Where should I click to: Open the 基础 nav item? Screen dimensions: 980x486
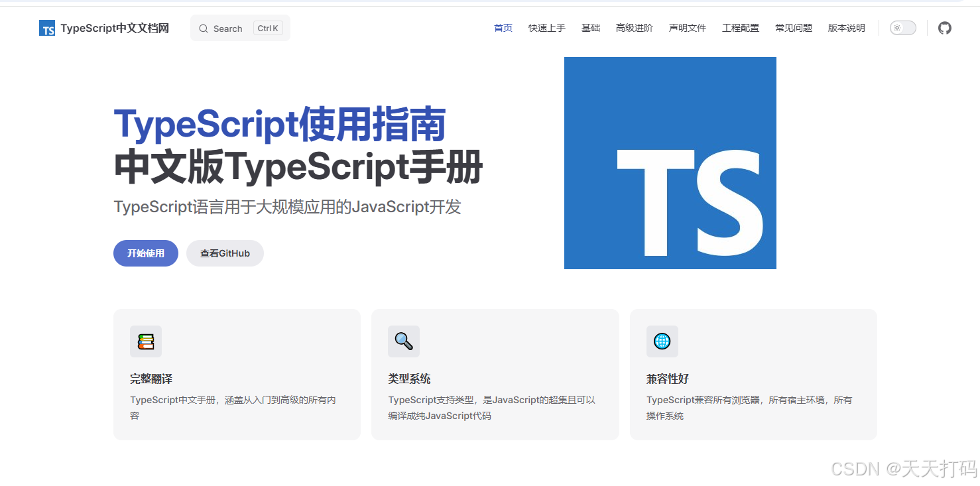tap(591, 28)
